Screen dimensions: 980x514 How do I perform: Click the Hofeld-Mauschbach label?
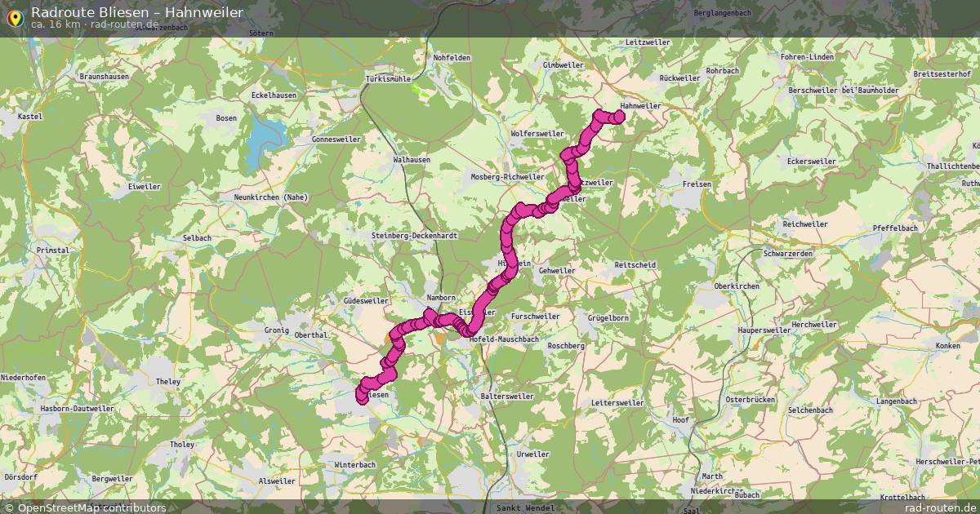click(503, 338)
